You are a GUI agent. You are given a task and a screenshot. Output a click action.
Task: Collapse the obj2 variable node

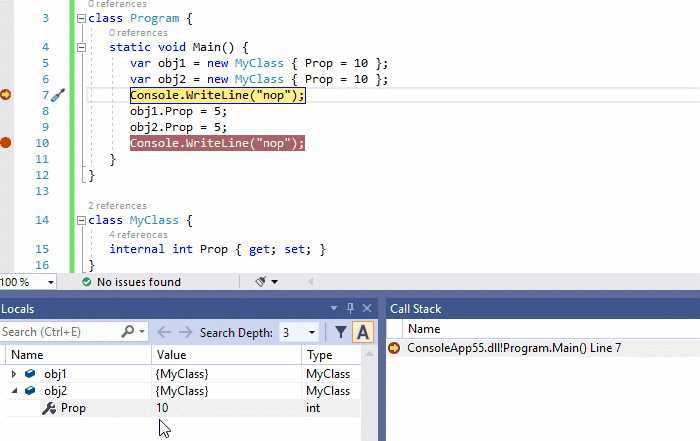[x=14, y=391]
